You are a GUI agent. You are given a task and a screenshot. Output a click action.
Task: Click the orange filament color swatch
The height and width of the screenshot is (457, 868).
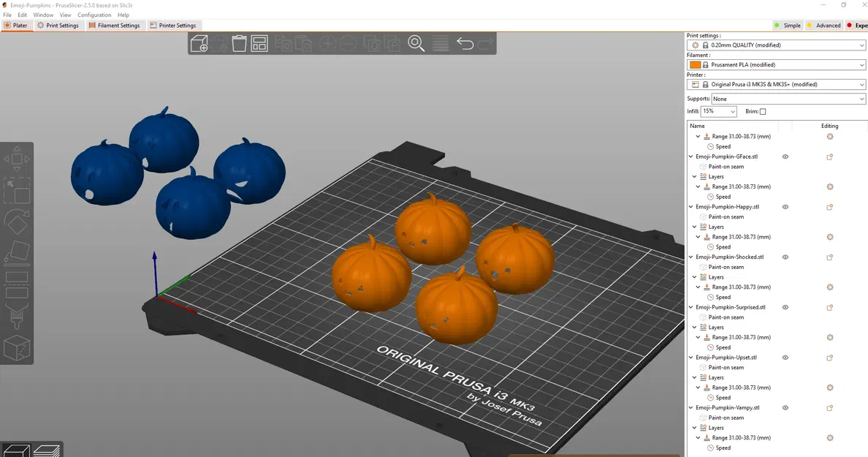click(696, 65)
